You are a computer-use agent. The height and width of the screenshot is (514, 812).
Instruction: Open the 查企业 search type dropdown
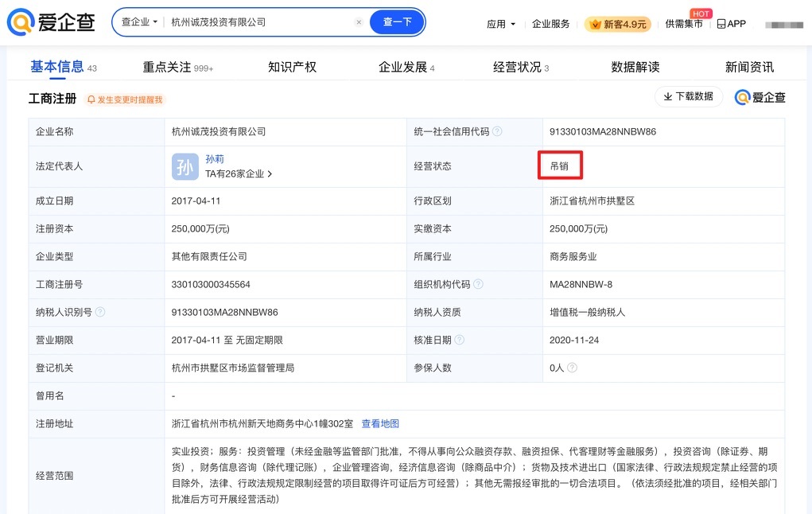pos(139,22)
